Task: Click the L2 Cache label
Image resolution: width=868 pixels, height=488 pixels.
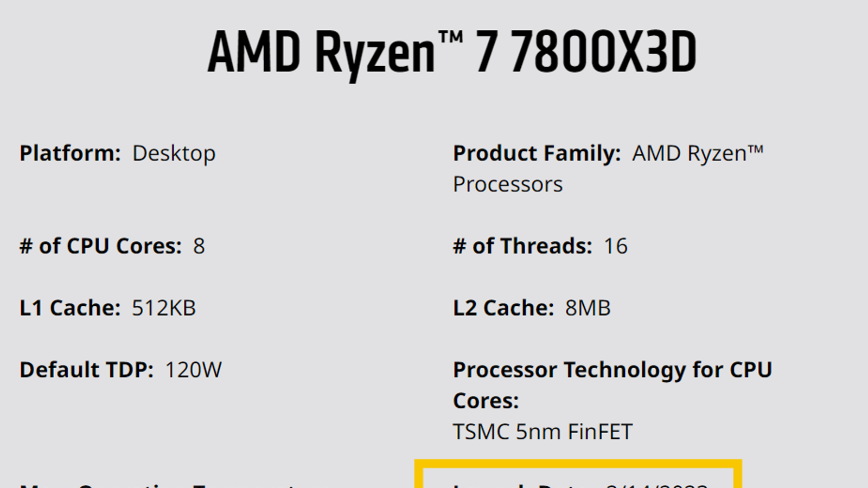Action: pyautogui.click(x=503, y=308)
